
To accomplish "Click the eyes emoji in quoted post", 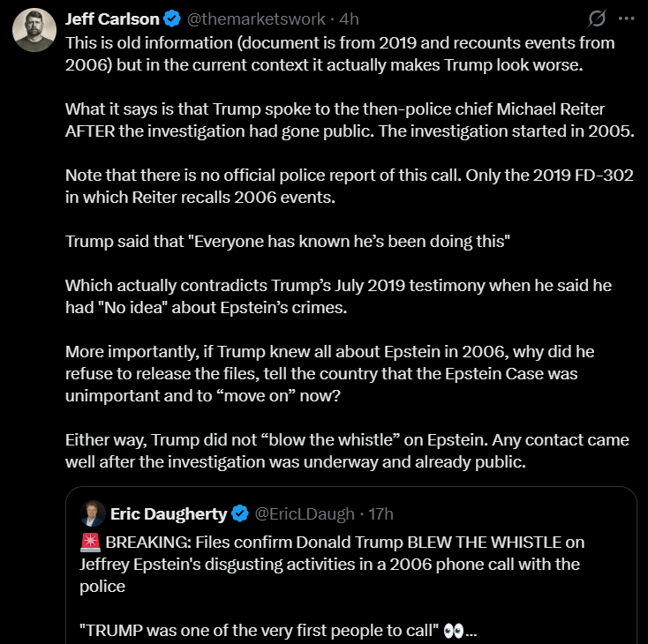I will [454, 631].
